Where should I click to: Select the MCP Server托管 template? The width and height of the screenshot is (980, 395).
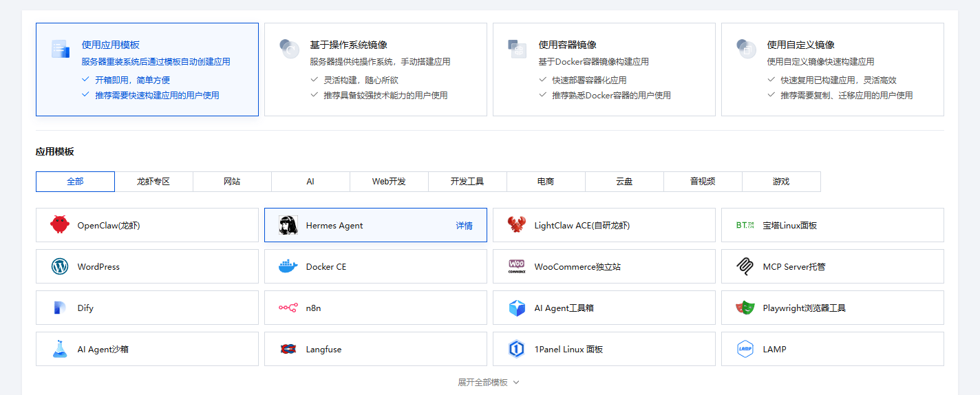833,266
